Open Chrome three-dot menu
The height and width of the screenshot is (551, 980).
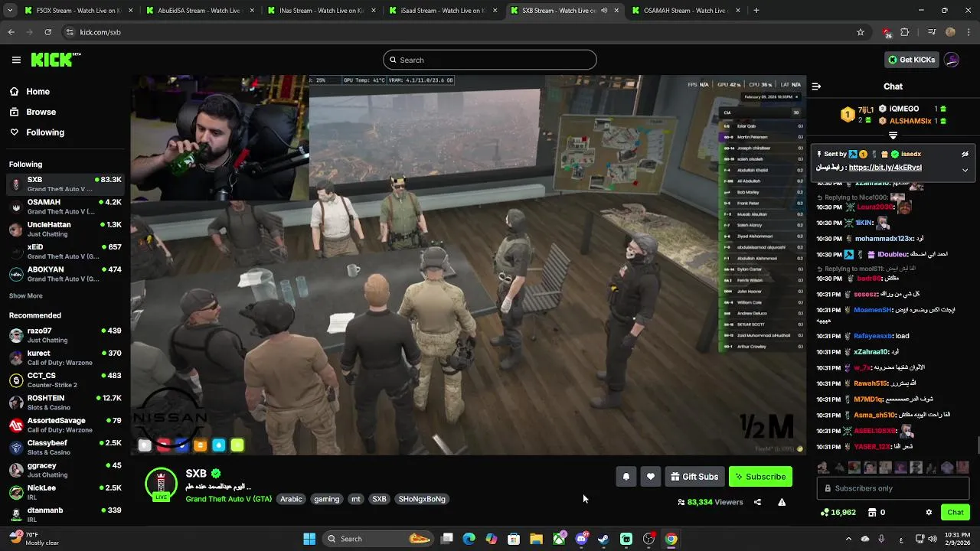click(969, 32)
